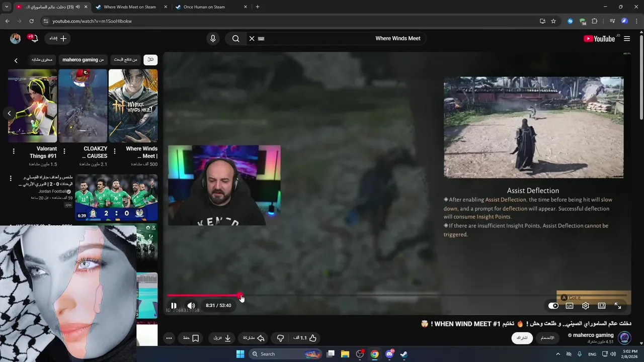Click the 8:31 / 53:40 time display
The height and width of the screenshot is (362, 644).
pos(218,306)
